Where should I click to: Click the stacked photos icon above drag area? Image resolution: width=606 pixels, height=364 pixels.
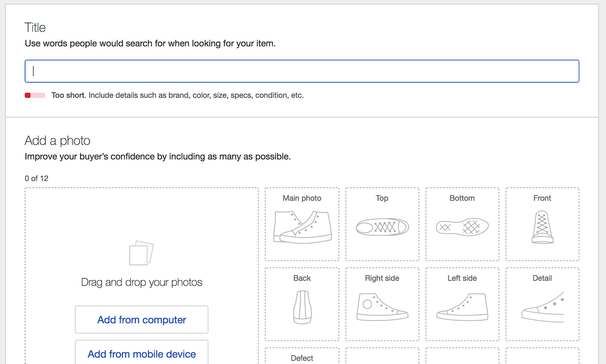click(x=141, y=253)
